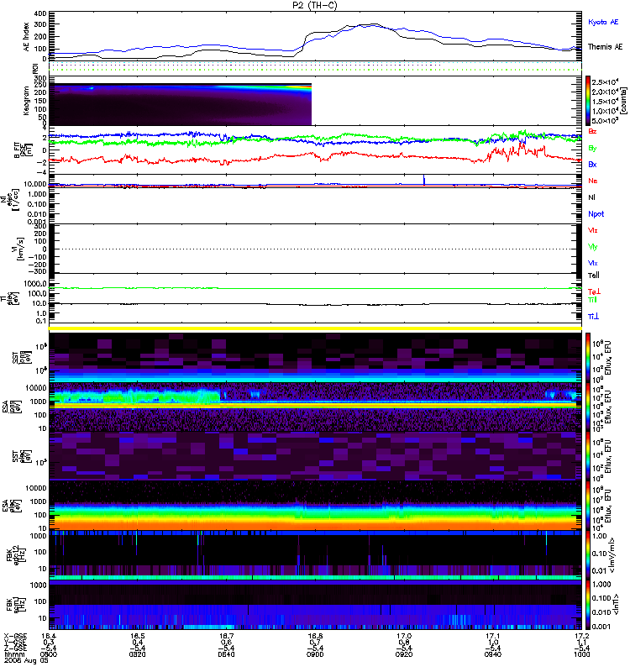This screenshot has height=672, width=630.
Task: Click the blue Vix velocity legend label
Action: [592, 263]
